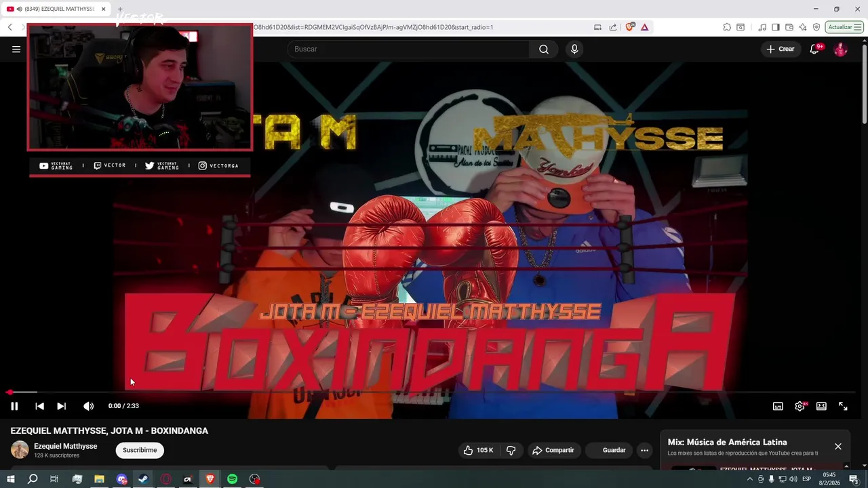The image size is (868, 488).
Task: Open the Brave playlist music note icon
Action: 763,27
